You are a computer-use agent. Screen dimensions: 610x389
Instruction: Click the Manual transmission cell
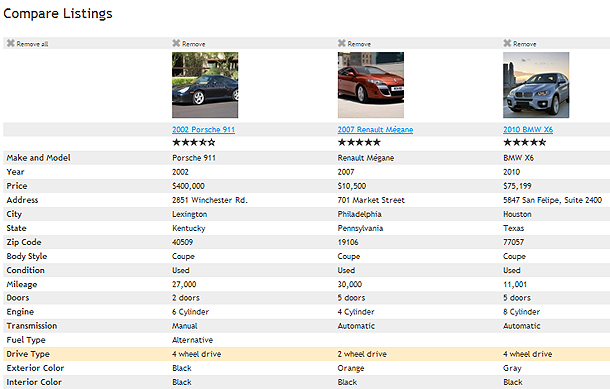click(185, 326)
